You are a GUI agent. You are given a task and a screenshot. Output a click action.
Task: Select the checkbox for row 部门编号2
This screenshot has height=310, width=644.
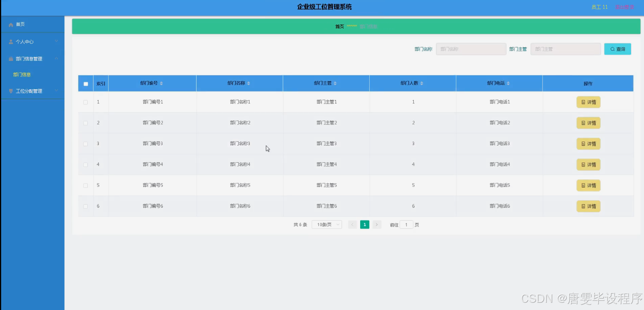click(85, 123)
